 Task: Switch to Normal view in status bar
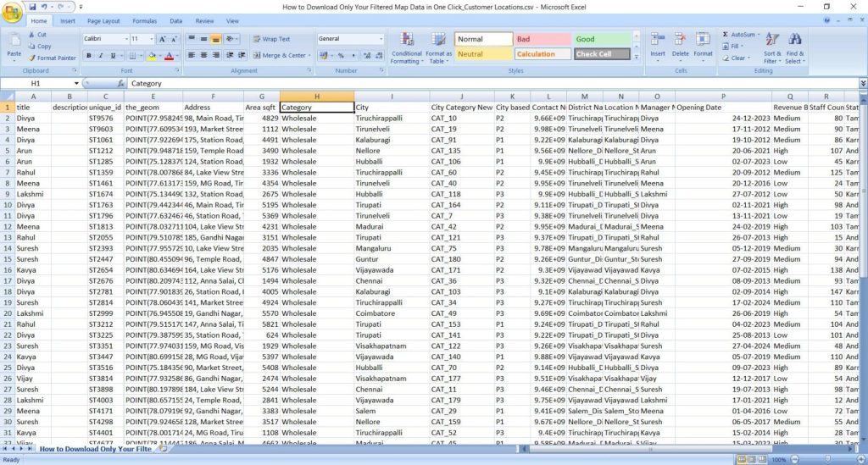742,459
